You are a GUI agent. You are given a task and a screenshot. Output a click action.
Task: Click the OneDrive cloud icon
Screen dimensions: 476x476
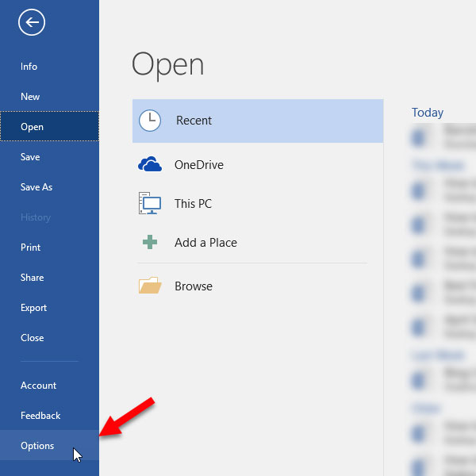[150, 164]
